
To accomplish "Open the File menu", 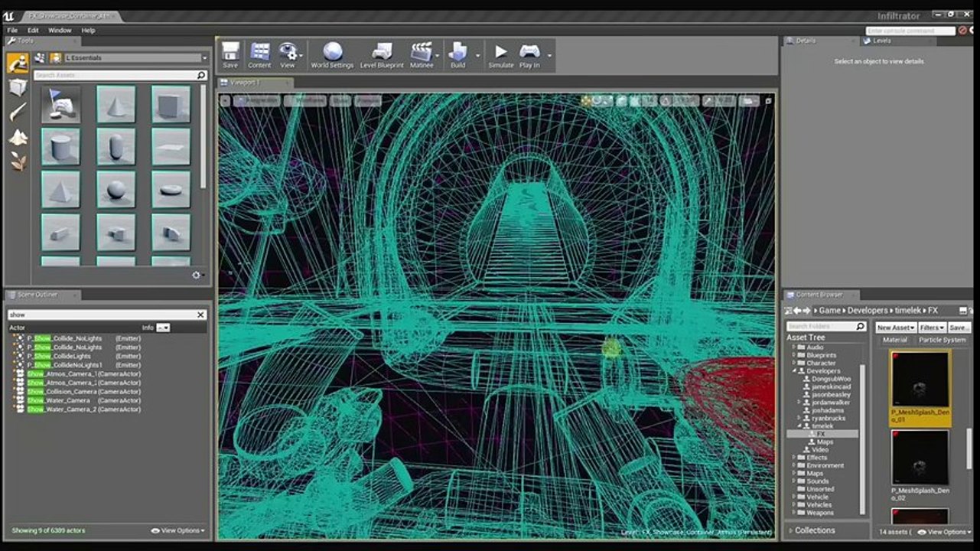I will [x=12, y=31].
